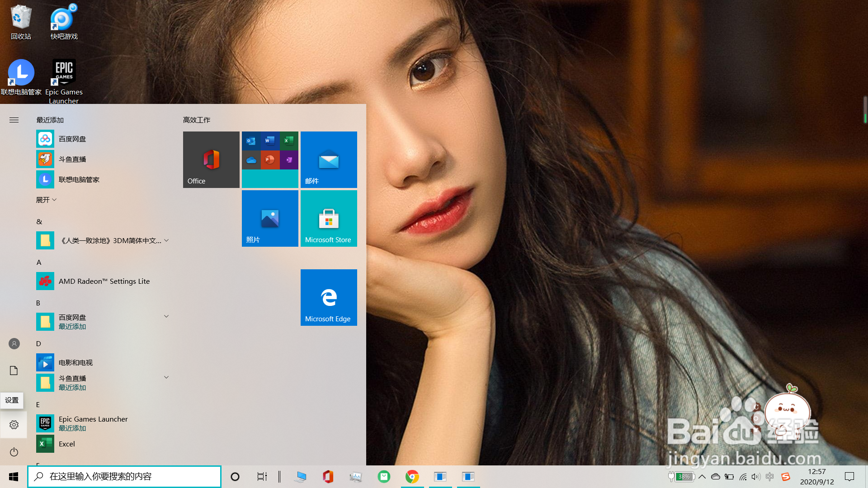Click the Settings gear icon
868x488 pixels.
point(14,425)
